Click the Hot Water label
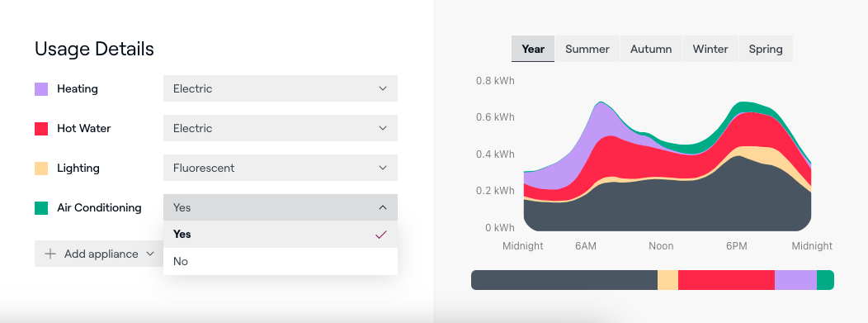 point(83,129)
